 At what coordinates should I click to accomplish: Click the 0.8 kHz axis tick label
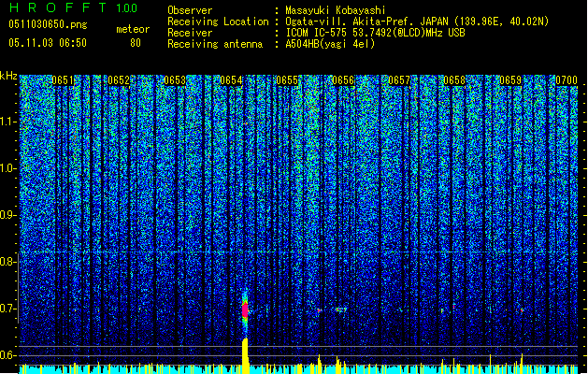[x=7, y=262]
